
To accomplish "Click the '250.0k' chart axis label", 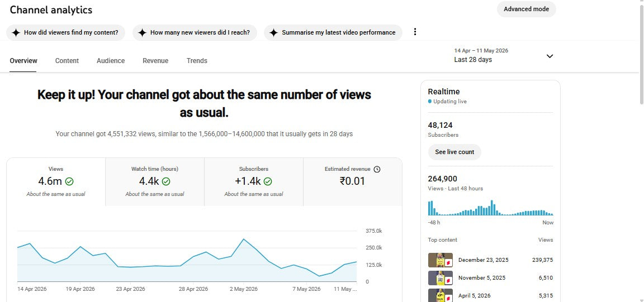I will (x=374, y=248).
